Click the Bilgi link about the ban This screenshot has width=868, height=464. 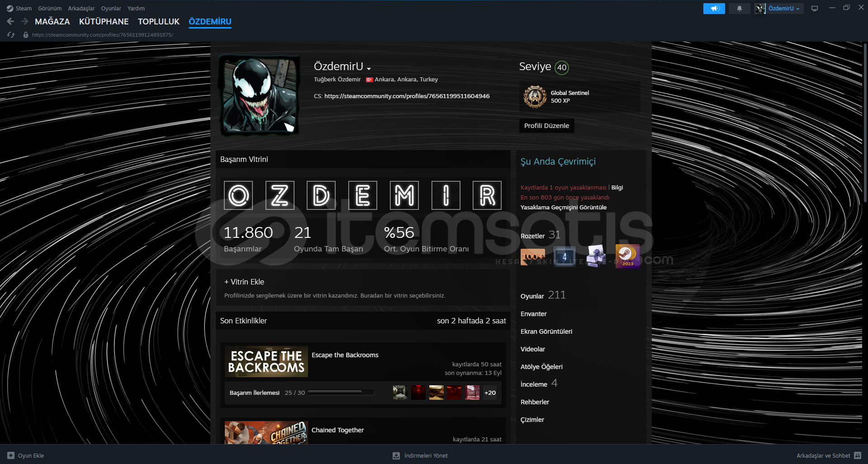(617, 187)
